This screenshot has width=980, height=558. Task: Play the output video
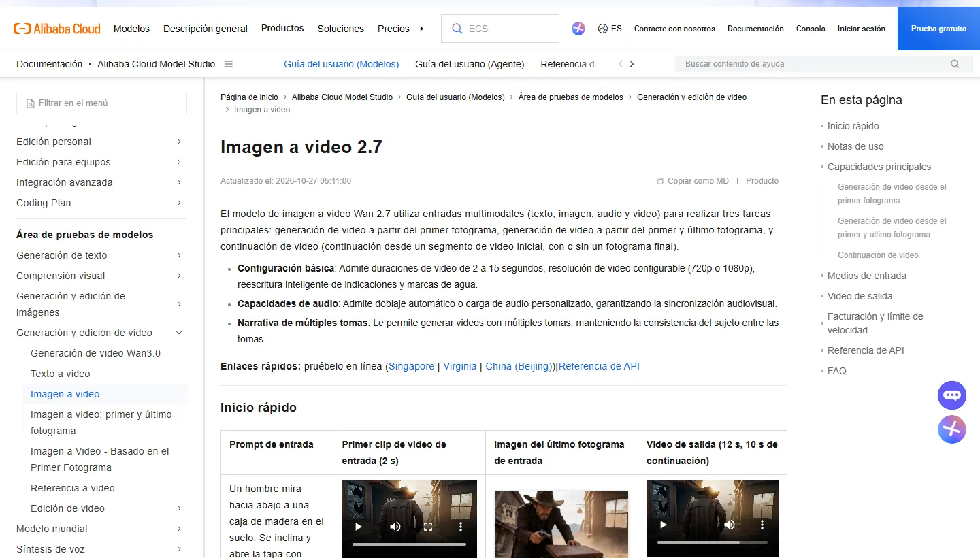point(663,525)
